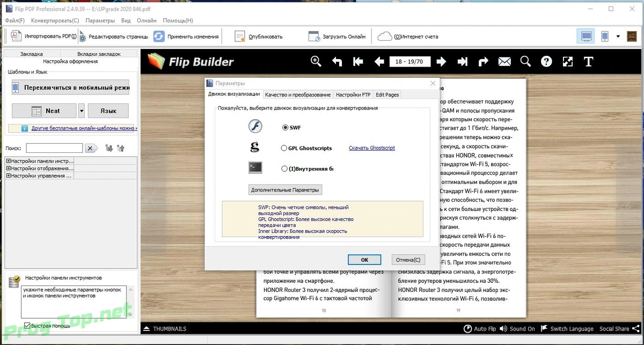Screen dimensions: 644x345
Task: Click the Neat template button
Action: click(45, 111)
